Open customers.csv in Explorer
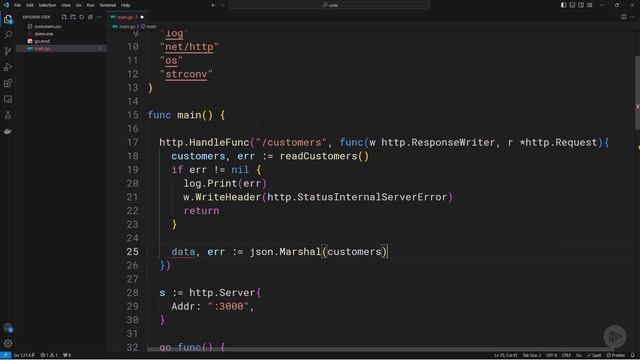This screenshot has width=640, height=360. (x=47, y=27)
